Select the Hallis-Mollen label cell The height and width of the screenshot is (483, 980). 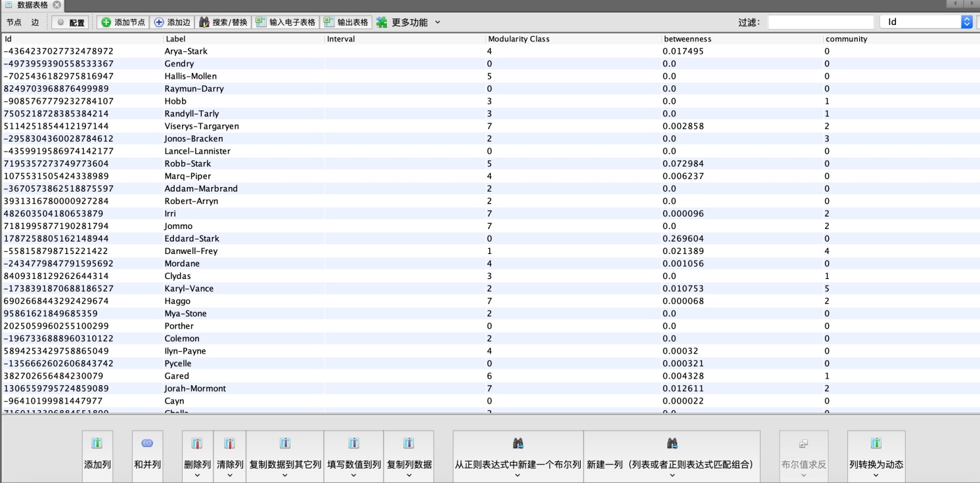click(x=190, y=76)
